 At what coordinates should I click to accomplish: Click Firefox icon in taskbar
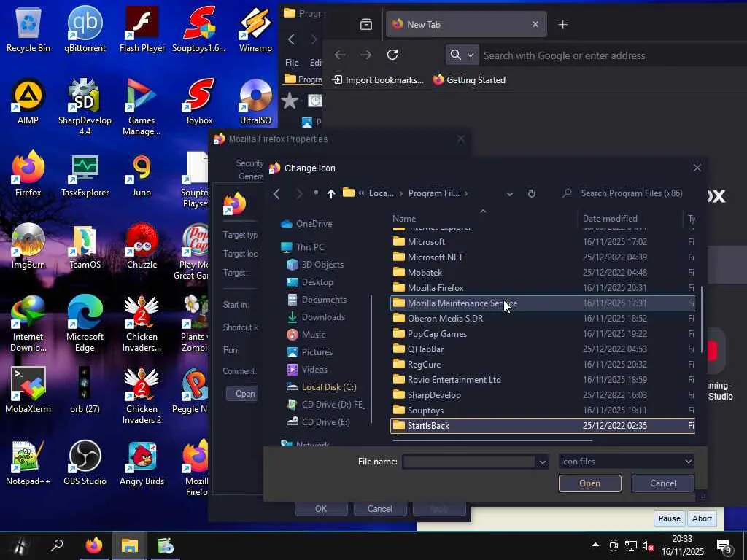coord(94,545)
